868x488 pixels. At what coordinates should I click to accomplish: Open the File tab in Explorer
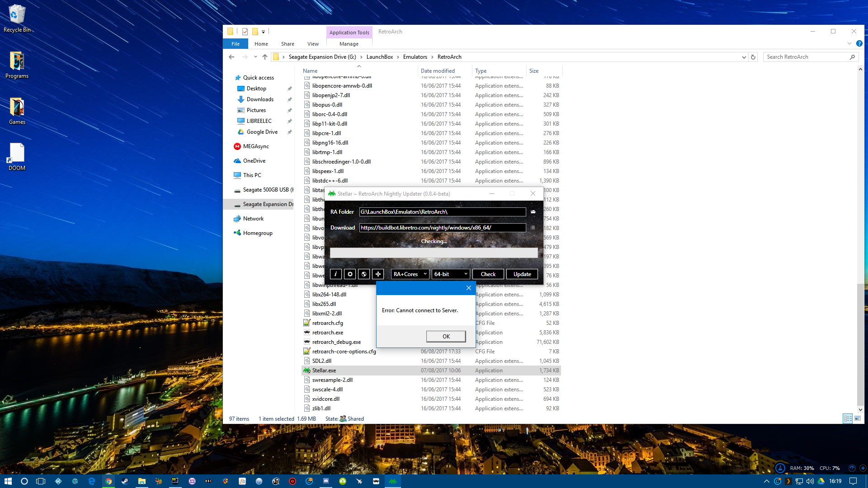point(236,44)
